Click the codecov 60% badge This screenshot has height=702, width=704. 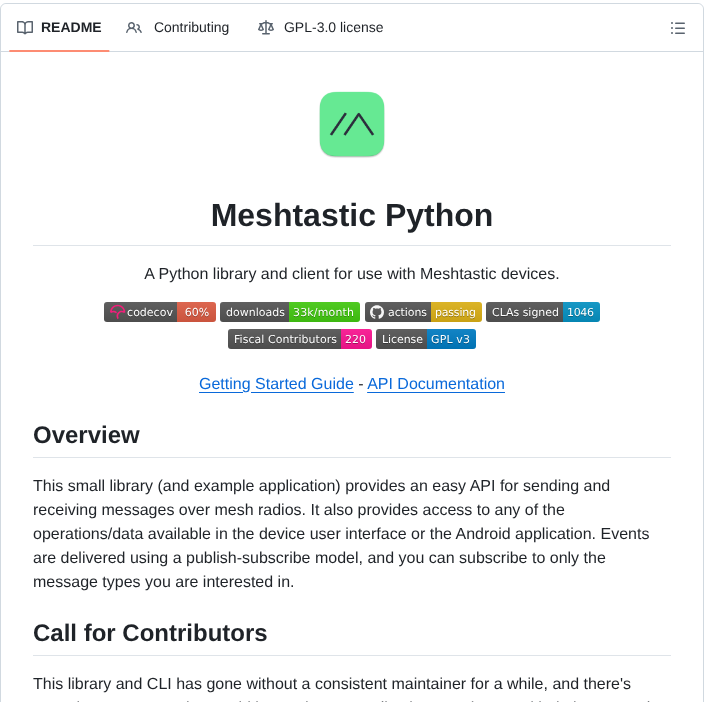(160, 312)
